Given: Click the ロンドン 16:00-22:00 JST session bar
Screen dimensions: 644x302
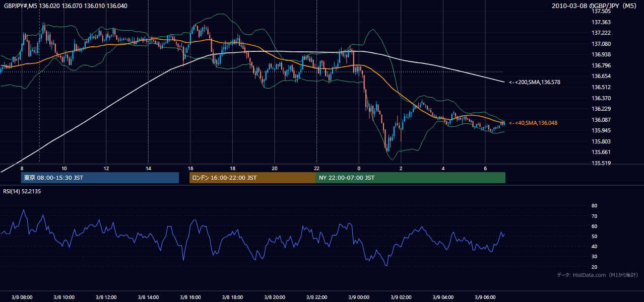Looking at the screenshot, I should [x=252, y=178].
